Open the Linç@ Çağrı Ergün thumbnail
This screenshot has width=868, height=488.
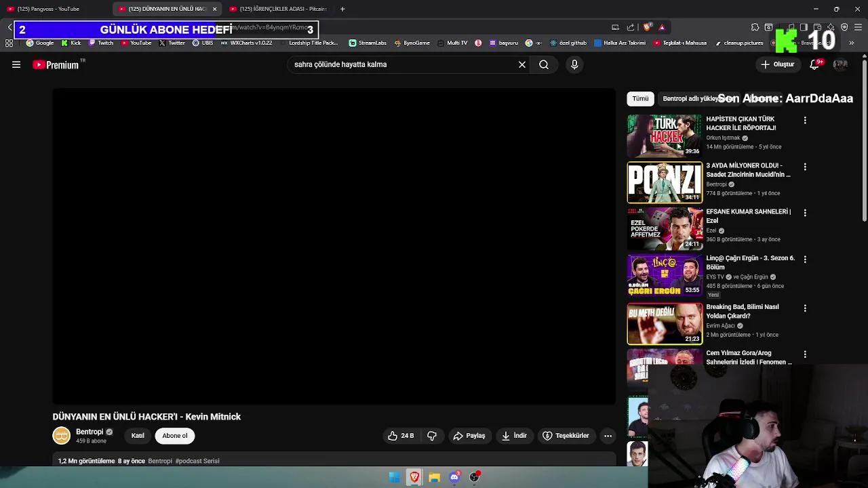pyautogui.click(x=665, y=275)
